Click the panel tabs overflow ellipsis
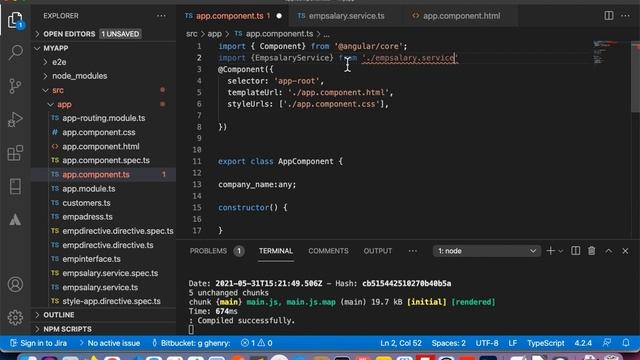 pos(413,251)
